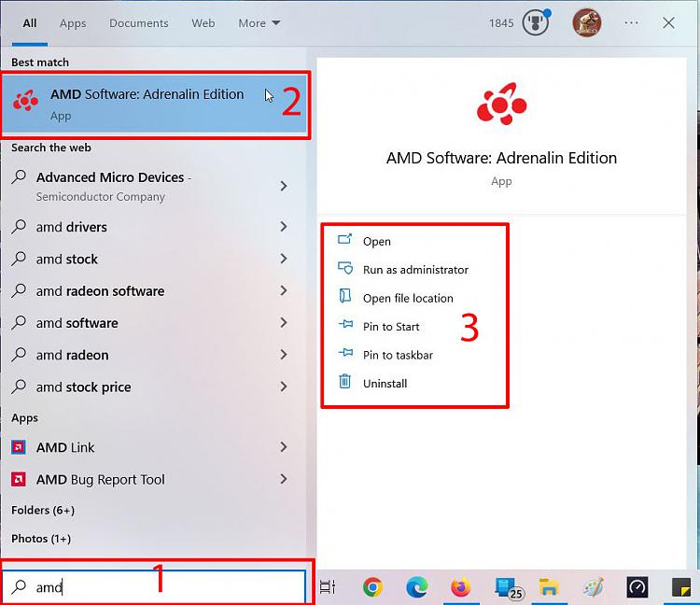Screen dimensions: 700x605
Task: Open Sticky Notes from the taskbar
Action: click(681, 587)
